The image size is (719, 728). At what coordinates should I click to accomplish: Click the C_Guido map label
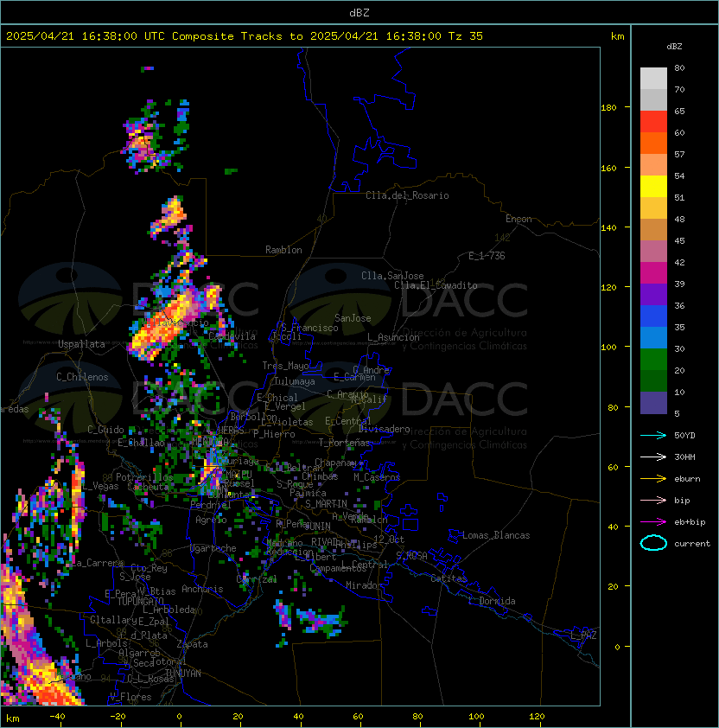(x=105, y=430)
